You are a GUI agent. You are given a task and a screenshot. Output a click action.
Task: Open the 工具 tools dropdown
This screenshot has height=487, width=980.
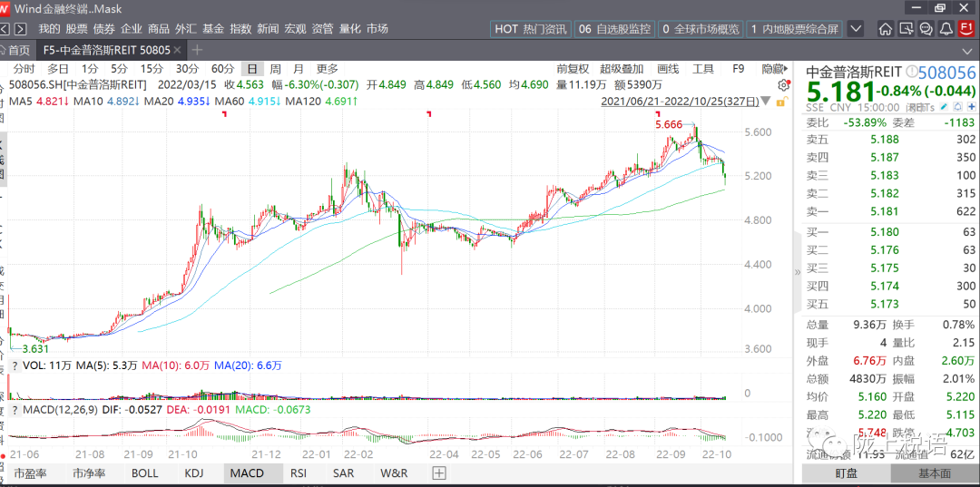click(703, 69)
